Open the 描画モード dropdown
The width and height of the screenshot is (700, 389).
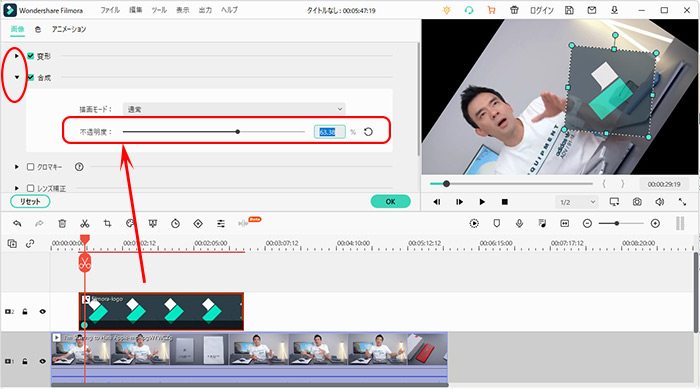pyautogui.click(x=234, y=109)
